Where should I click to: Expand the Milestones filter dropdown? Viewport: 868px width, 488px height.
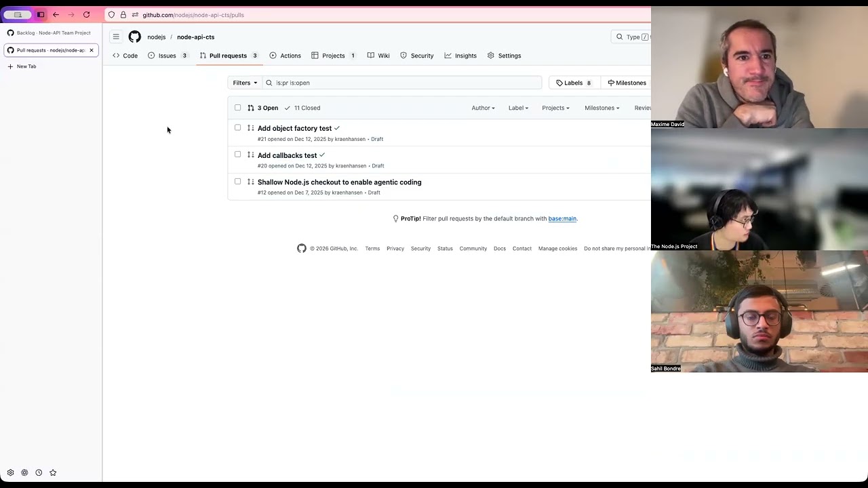click(601, 108)
